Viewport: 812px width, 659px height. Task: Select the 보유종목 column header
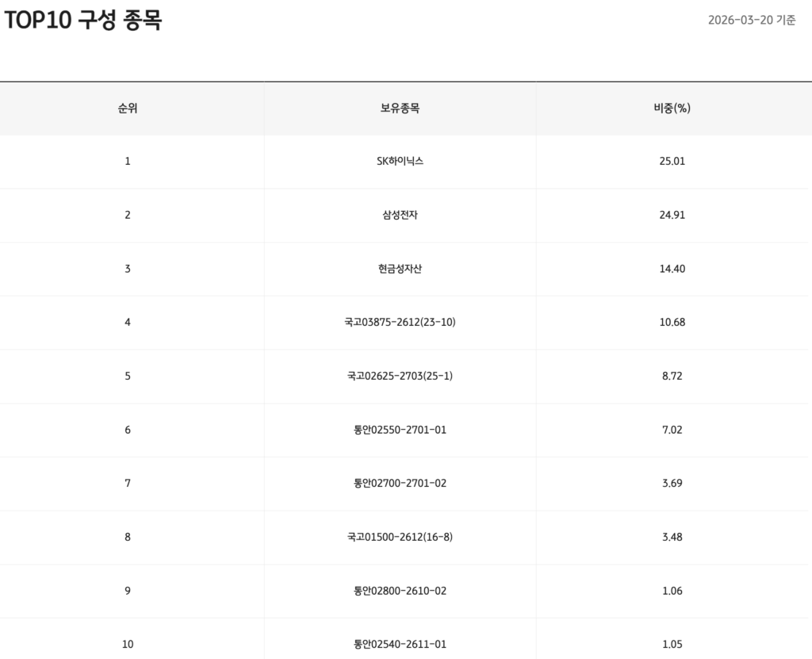[400, 109]
